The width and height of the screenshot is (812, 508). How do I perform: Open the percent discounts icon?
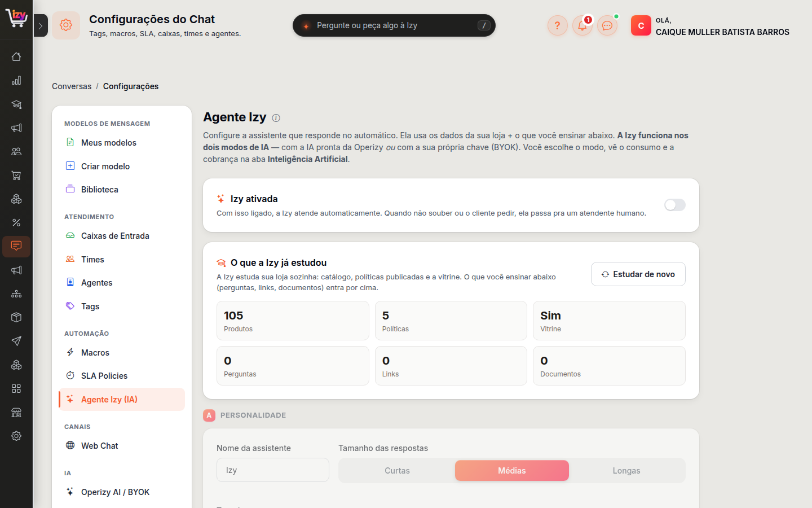click(16, 222)
